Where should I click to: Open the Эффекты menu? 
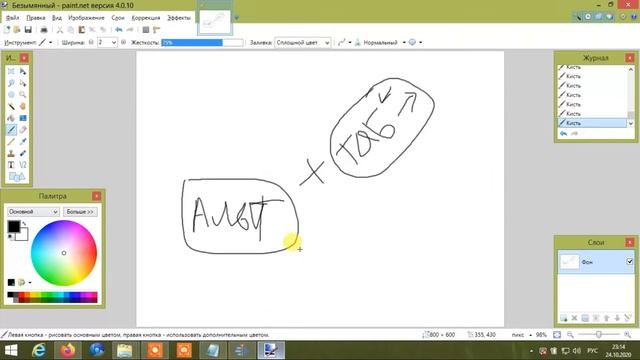tap(178, 18)
